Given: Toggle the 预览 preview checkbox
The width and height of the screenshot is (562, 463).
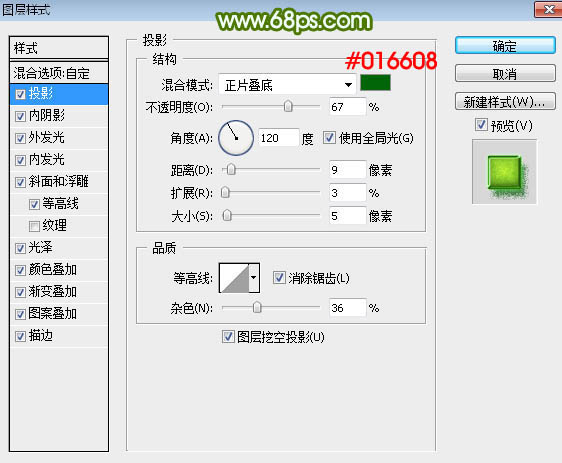Looking at the screenshot, I should pyautogui.click(x=481, y=125).
